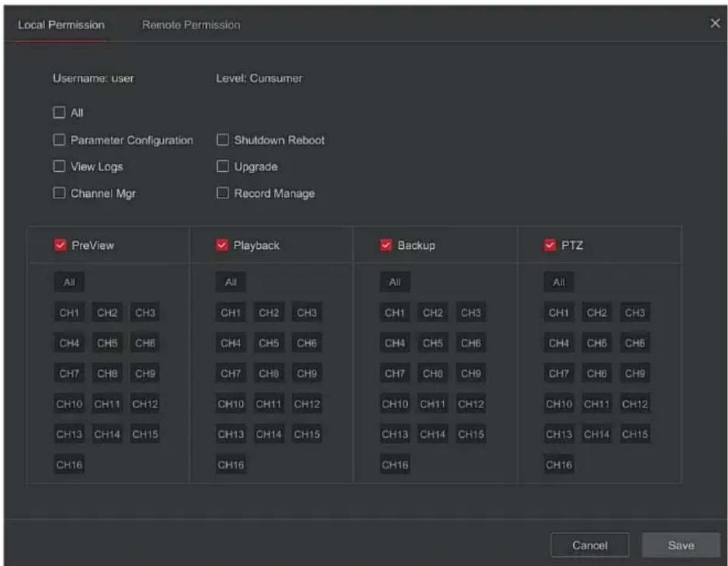Toggle CH12 in the PTZ column
Screen dimensions: 728x566
tap(635, 404)
